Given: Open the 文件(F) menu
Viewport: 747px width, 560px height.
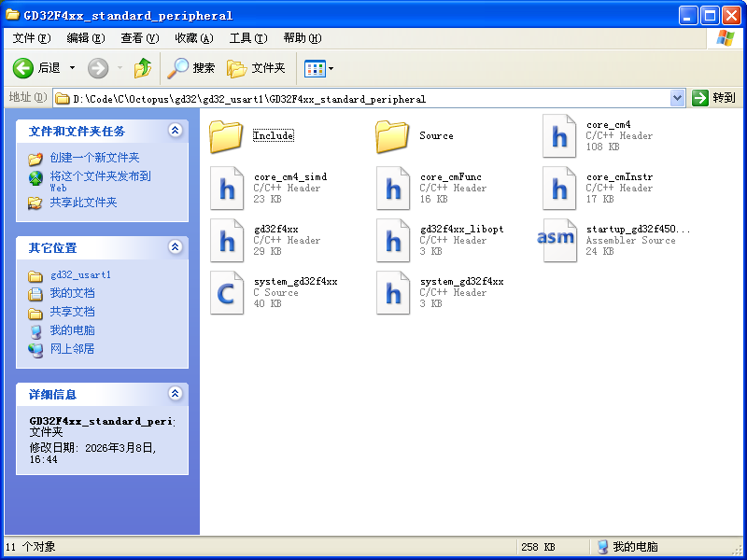Looking at the screenshot, I should [x=32, y=38].
